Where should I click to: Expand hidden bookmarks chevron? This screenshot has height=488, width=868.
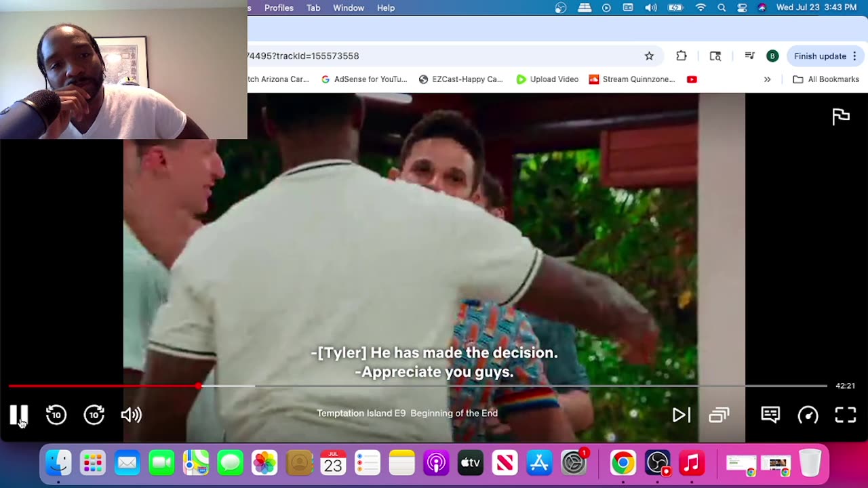pos(767,79)
